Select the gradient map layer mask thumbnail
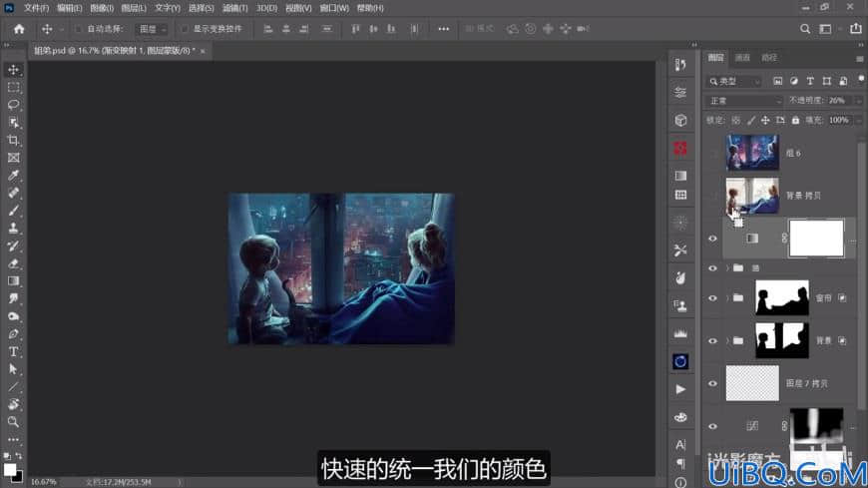The image size is (868, 488). point(816,239)
